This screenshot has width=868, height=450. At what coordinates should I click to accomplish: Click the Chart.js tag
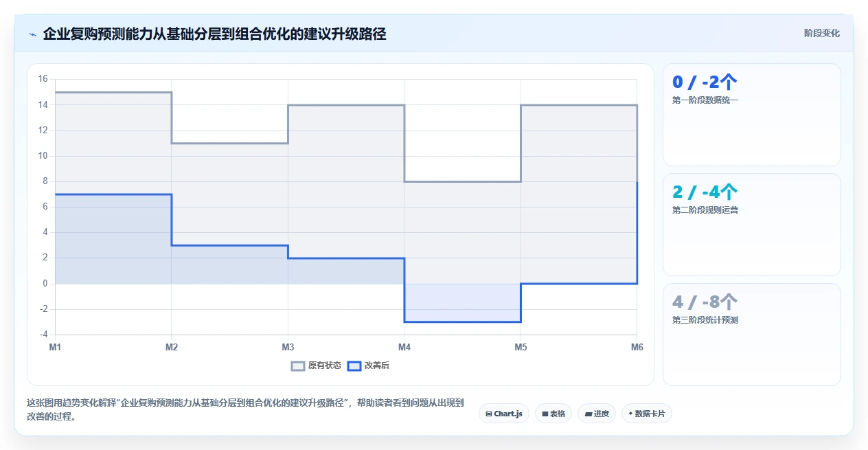point(504,414)
